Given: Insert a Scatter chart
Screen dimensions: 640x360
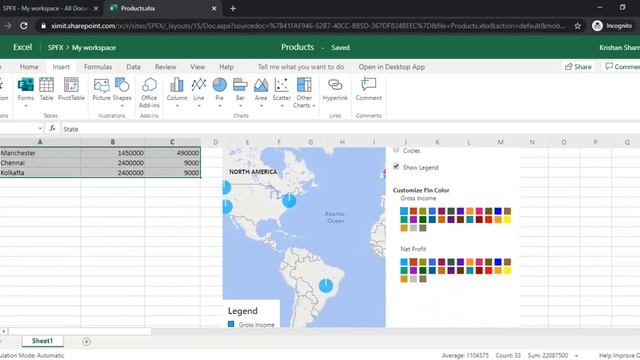Looking at the screenshot, I should pos(282,89).
